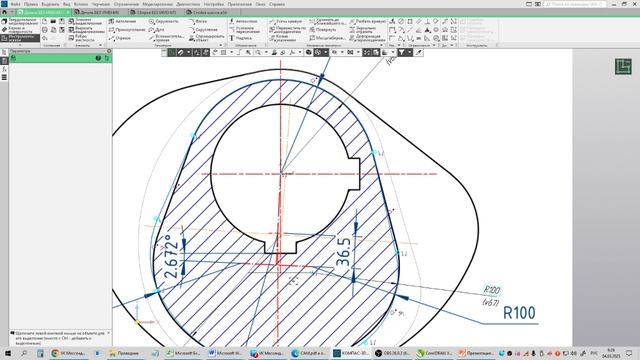Open the Справка menu

tap(277, 4)
